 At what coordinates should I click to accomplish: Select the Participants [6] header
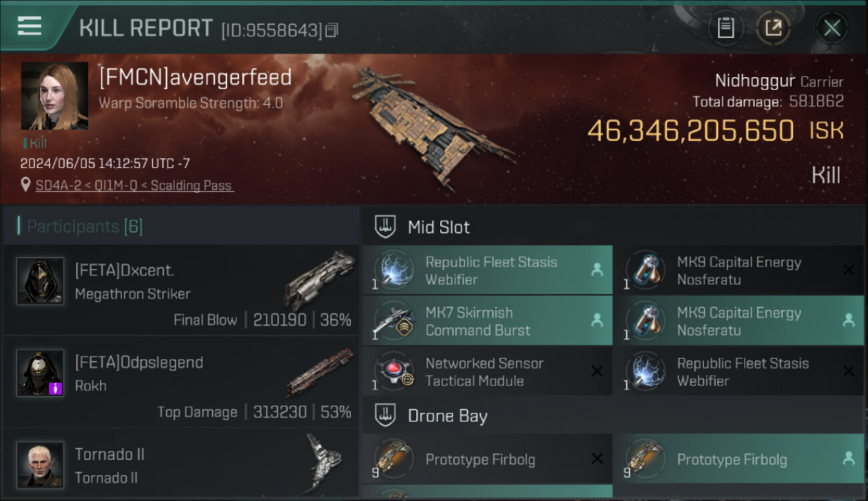(85, 226)
